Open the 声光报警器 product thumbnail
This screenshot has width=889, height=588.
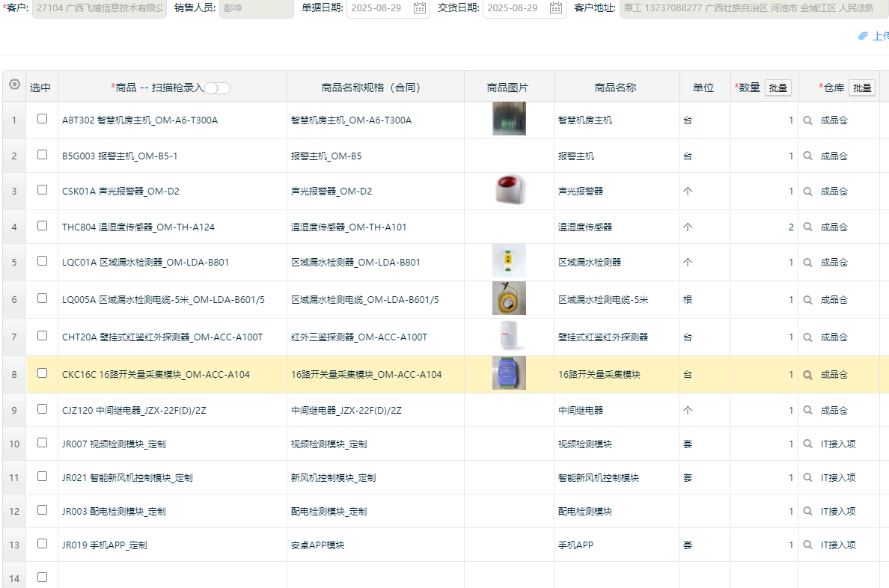(509, 190)
